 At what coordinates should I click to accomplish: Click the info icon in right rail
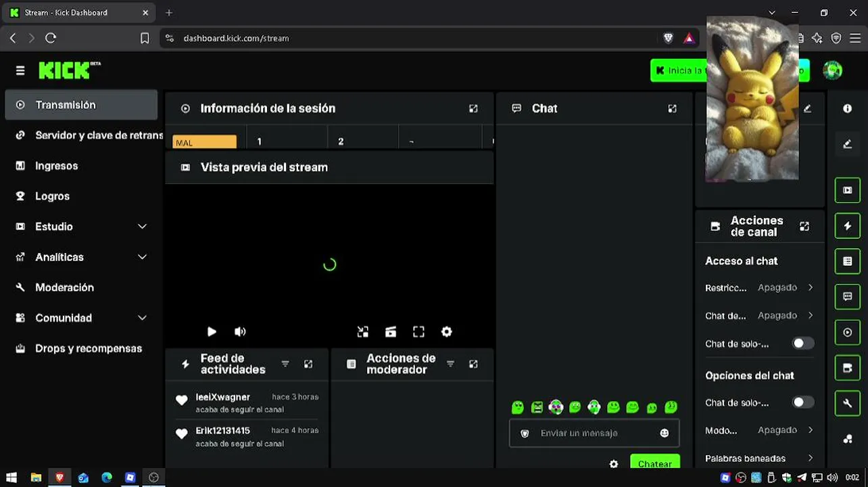(x=848, y=108)
